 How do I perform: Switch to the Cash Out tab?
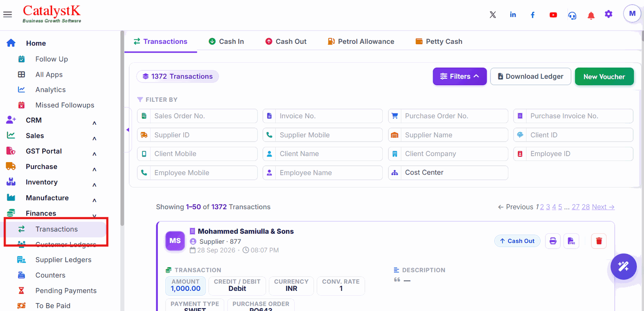(x=286, y=41)
